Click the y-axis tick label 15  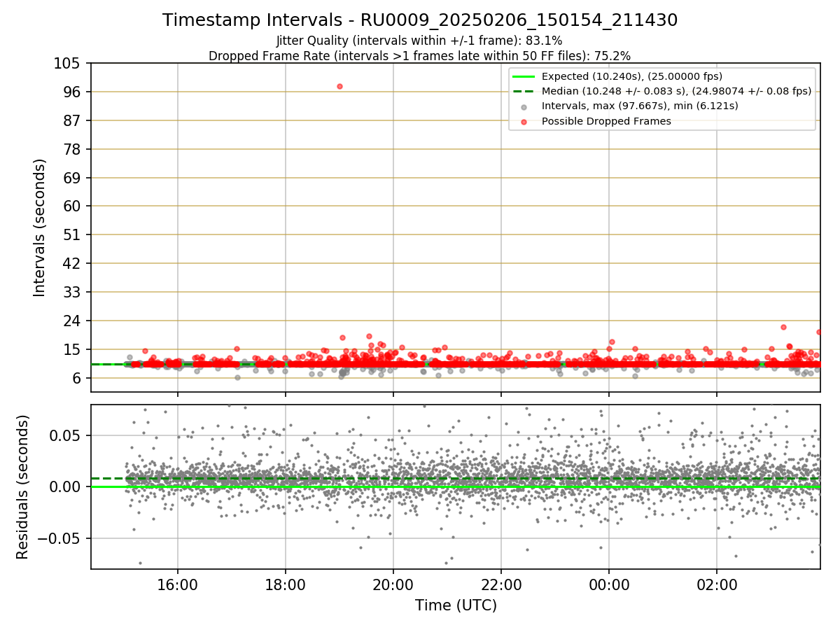pos(73,349)
